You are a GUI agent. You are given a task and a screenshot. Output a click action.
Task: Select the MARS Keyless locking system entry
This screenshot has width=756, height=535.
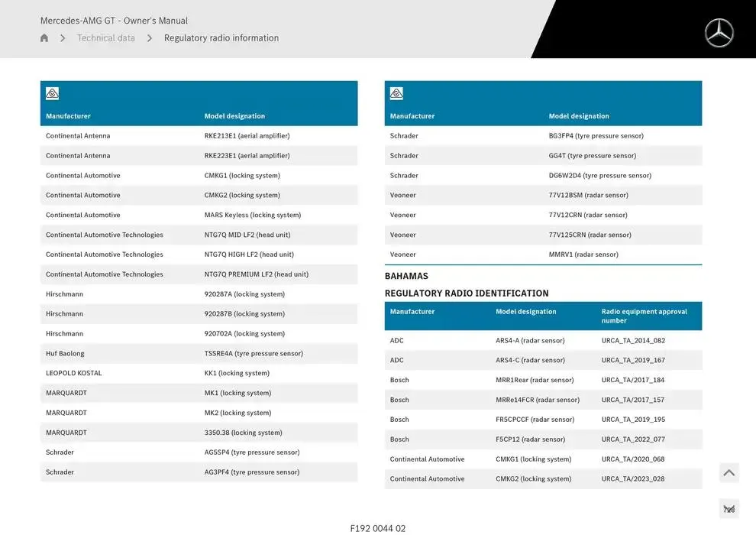[x=252, y=215]
